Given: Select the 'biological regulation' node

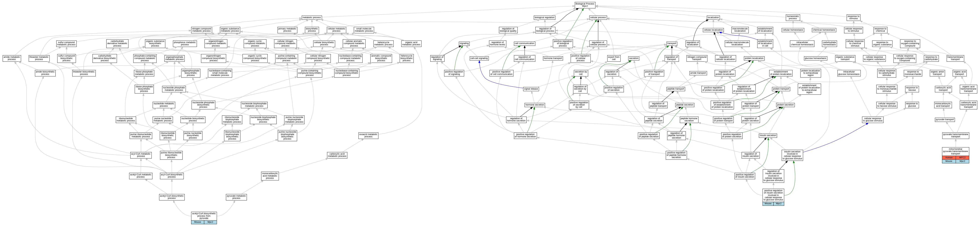Looking at the screenshot, I should 544,17.
